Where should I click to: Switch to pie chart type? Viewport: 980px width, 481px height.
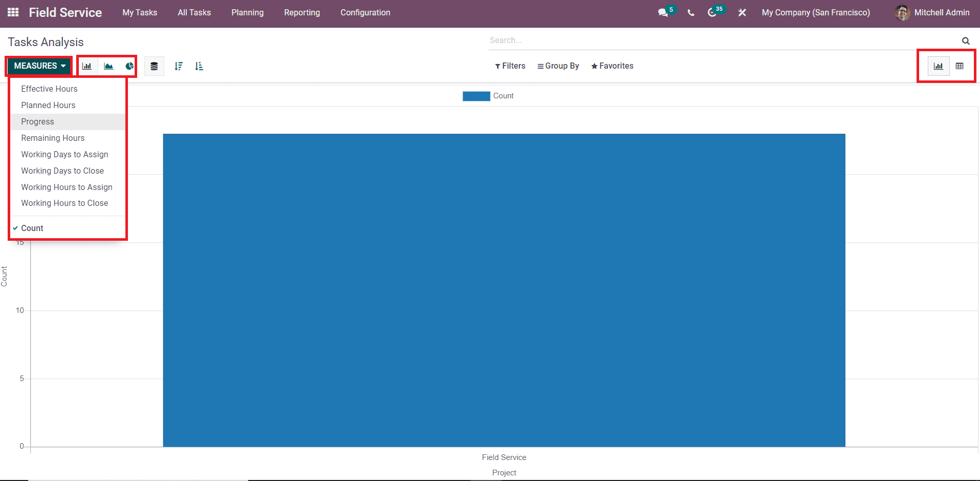click(128, 66)
